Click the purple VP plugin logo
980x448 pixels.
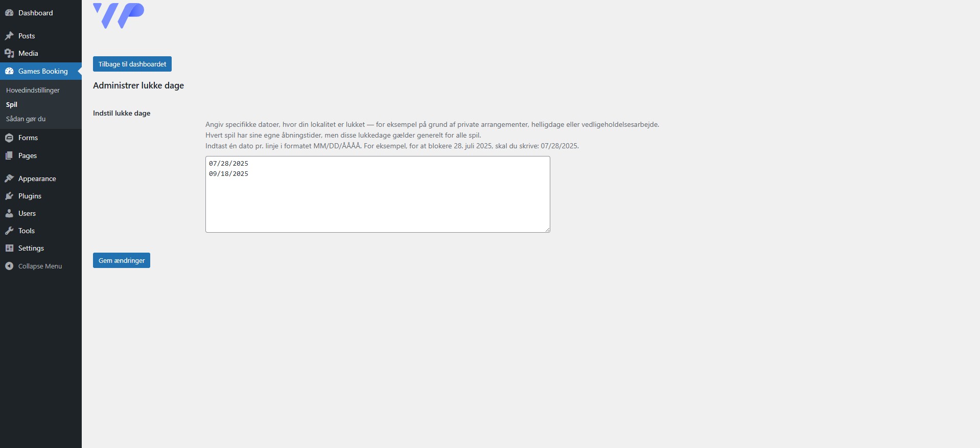[x=119, y=15]
